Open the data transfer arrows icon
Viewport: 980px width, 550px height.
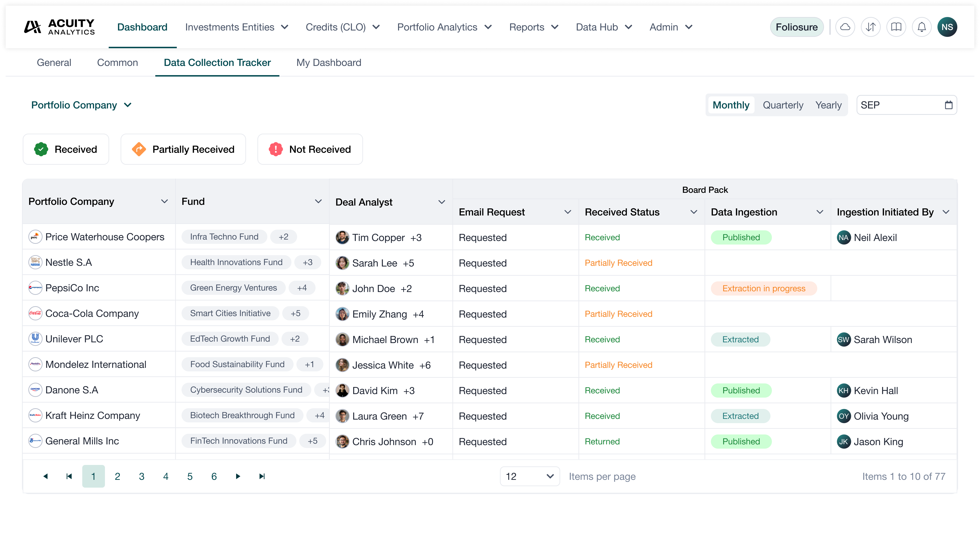click(x=870, y=27)
